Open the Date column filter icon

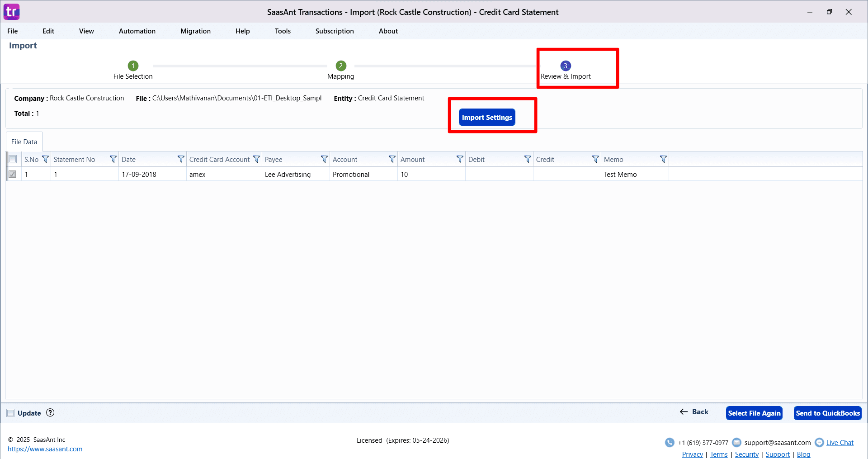181,159
